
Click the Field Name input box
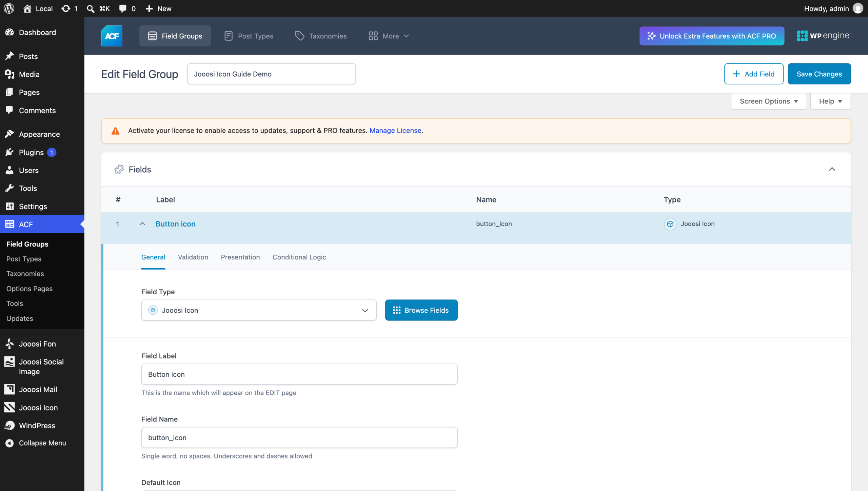tap(299, 438)
